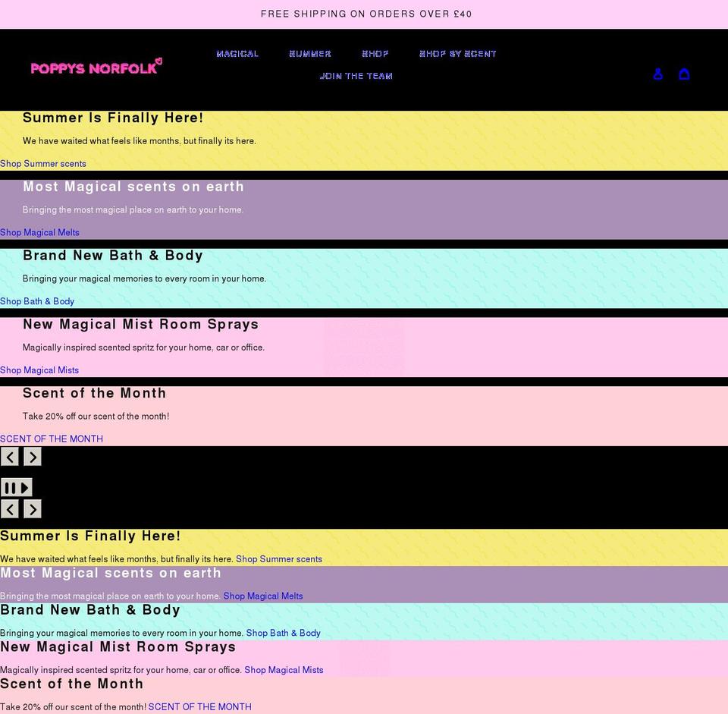The image size is (728, 714).
Task: Open the SHOP BY SCENT menu
Action: click(458, 54)
